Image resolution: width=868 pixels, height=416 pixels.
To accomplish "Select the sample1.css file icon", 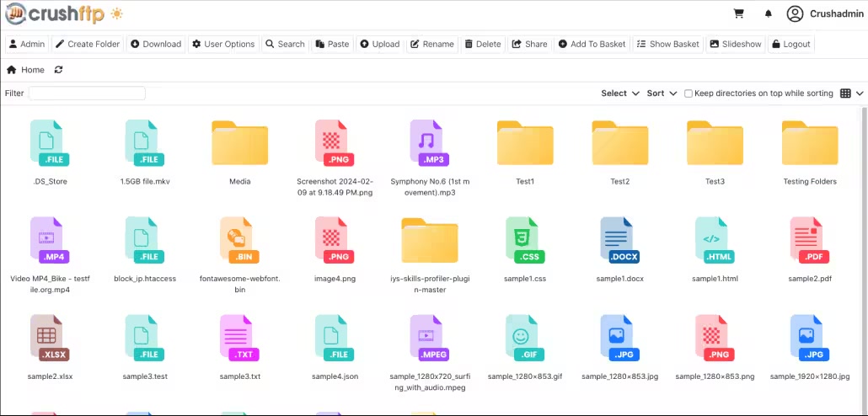I will click(525, 241).
